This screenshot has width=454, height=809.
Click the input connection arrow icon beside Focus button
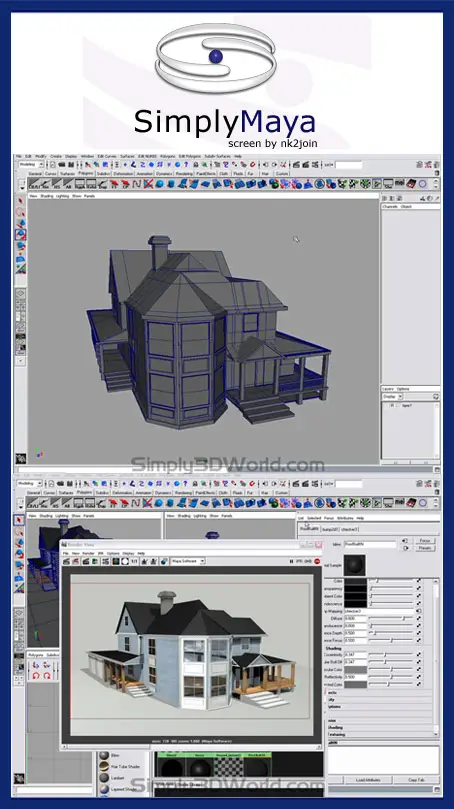[405, 541]
